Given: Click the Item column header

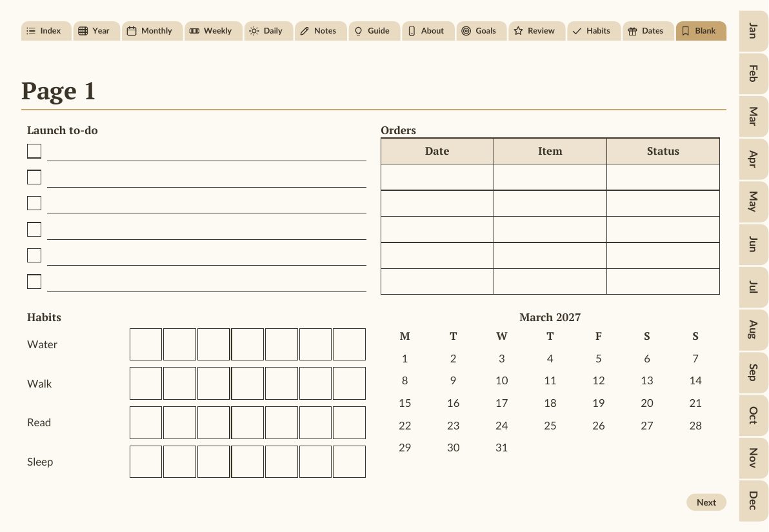Looking at the screenshot, I should 550,151.
